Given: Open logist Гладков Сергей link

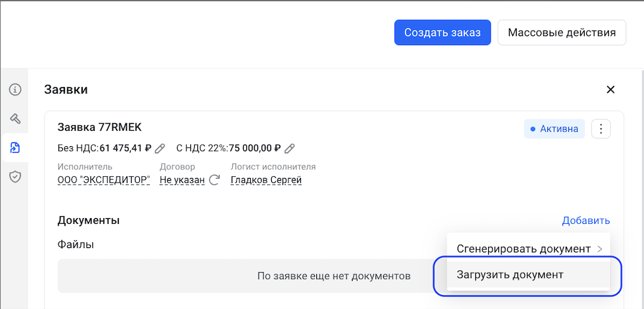Looking at the screenshot, I should click(x=266, y=180).
